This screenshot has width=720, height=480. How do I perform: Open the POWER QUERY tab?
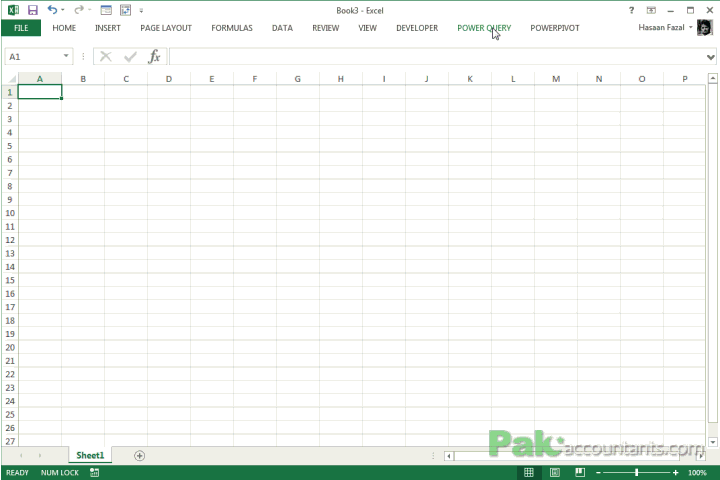tap(484, 28)
